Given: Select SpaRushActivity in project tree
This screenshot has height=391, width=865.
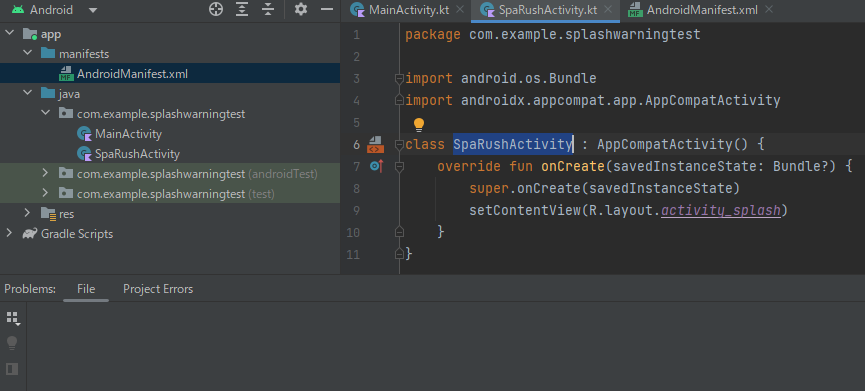Looking at the screenshot, I should (x=170, y=153).
